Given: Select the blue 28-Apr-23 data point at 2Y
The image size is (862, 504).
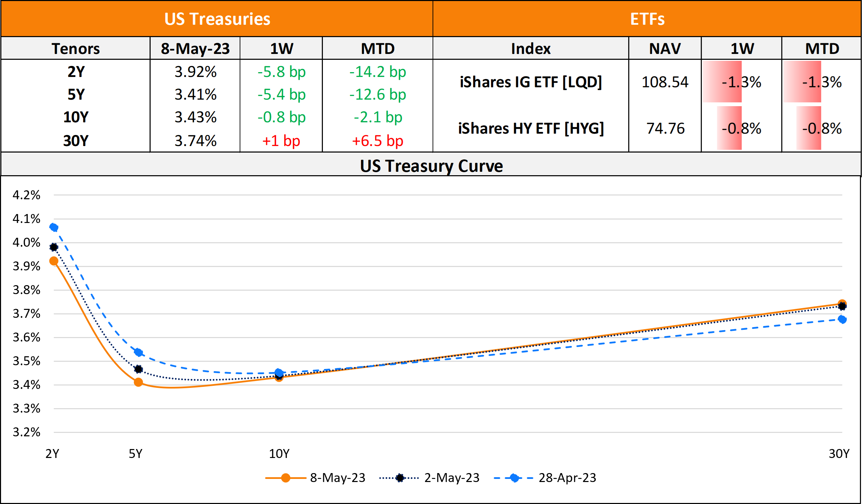Looking at the screenshot, I should click(54, 227).
